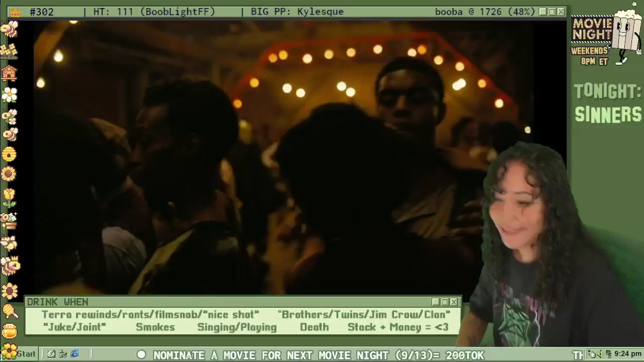Screen dimensions: 644x362
Task: Click the network tray icon
Action: coord(608,354)
